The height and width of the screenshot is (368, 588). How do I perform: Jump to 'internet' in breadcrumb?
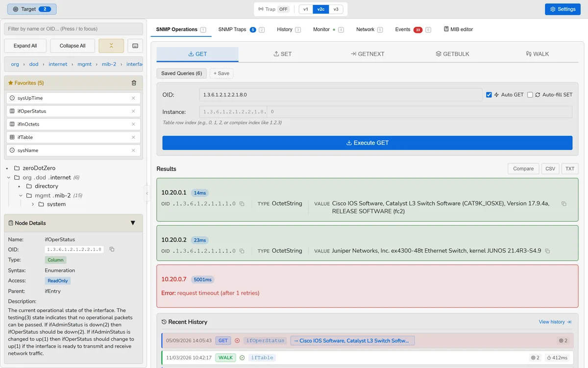coord(58,64)
